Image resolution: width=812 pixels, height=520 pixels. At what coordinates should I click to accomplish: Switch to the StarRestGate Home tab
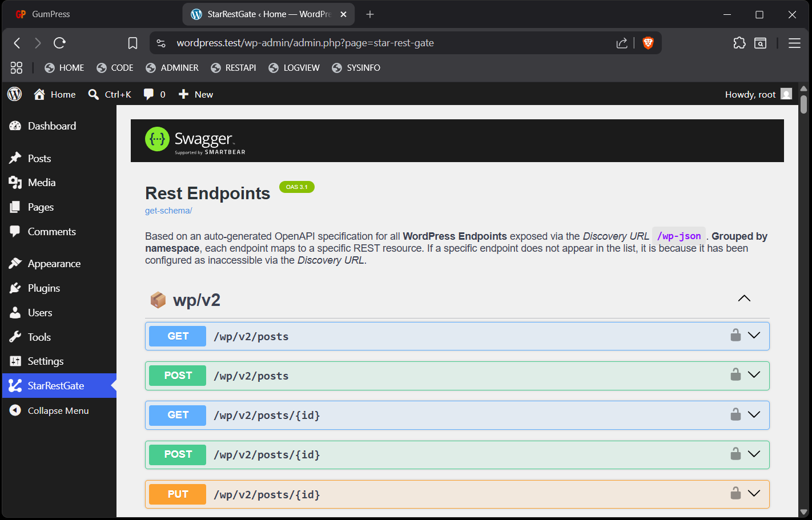coord(268,14)
